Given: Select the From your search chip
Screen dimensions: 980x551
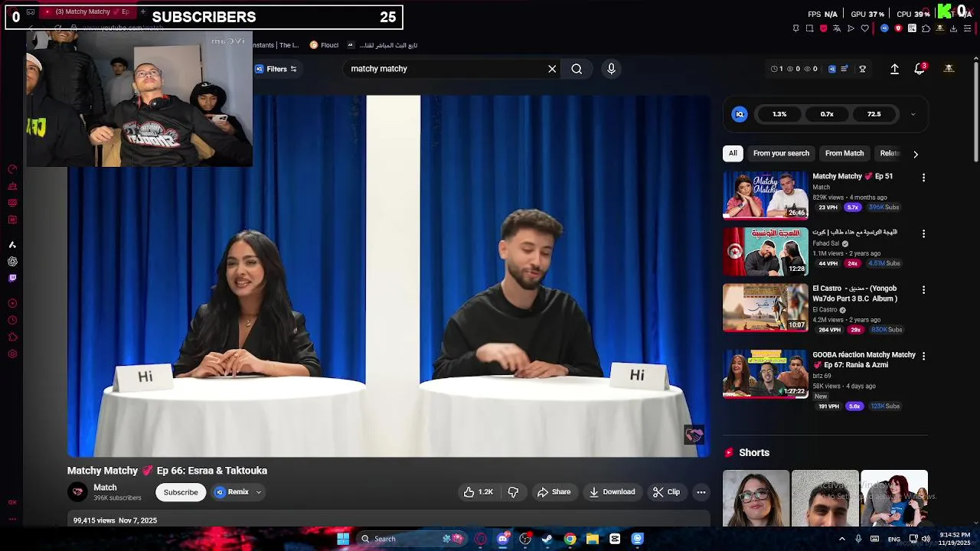Looking at the screenshot, I should click(x=781, y=153).
